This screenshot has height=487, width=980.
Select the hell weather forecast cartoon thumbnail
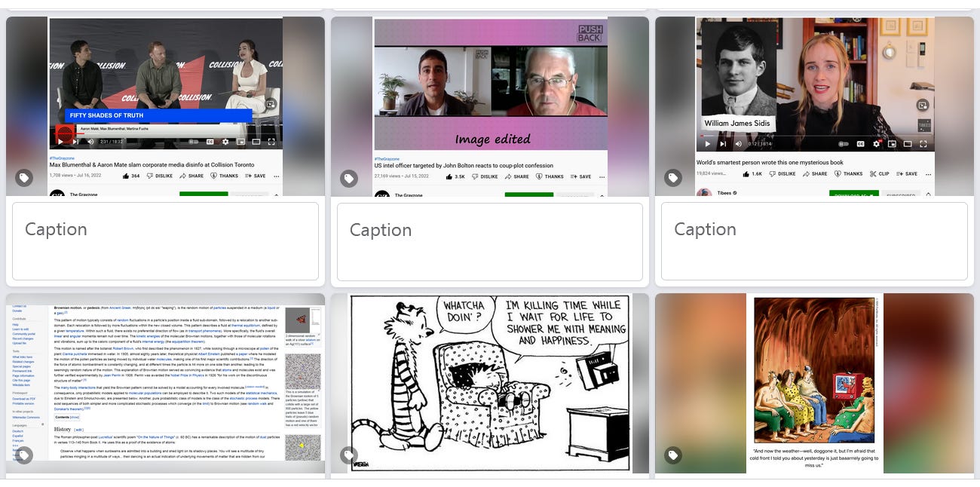814,384
